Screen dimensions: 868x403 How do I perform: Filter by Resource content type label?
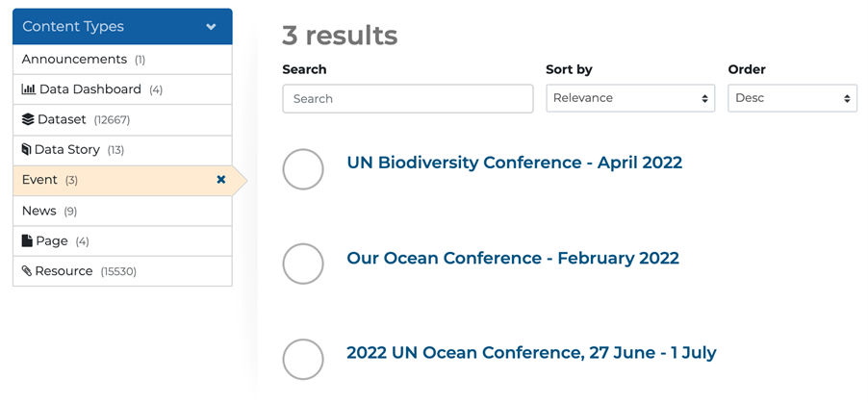pyautogui.click(x=64, y=271)
